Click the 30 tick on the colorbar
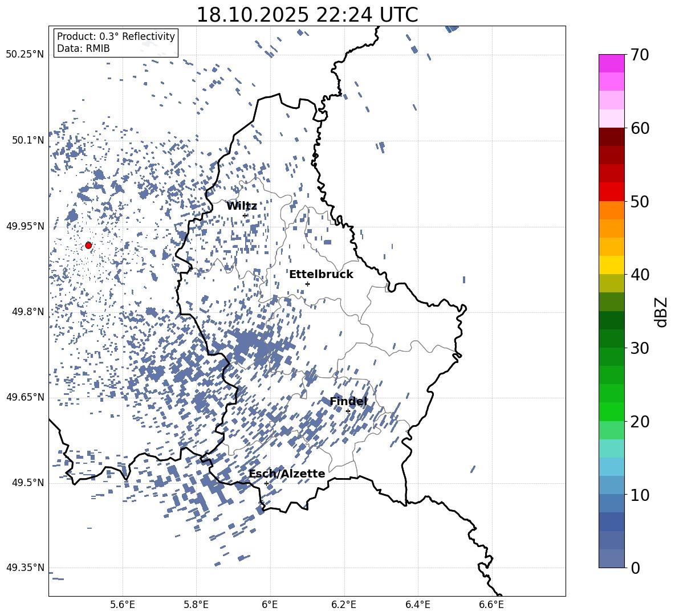The height and width of the screenshot is (616, 675). pos(639,348)
